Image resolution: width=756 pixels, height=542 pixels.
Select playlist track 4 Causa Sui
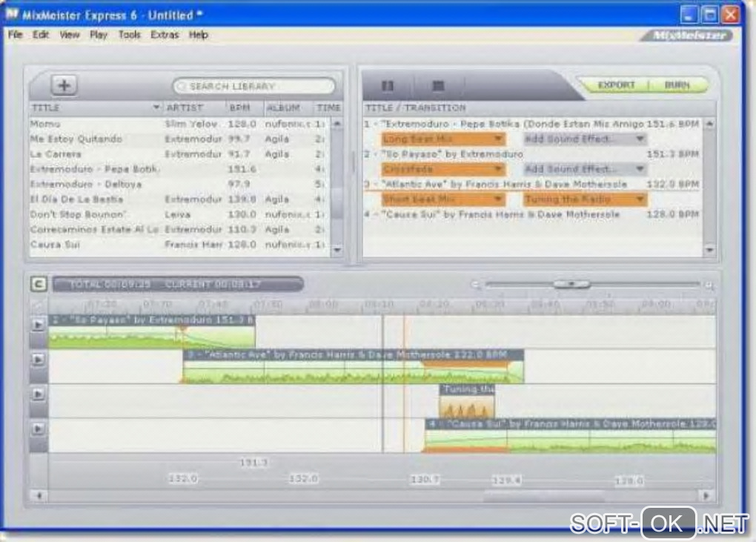532,214
